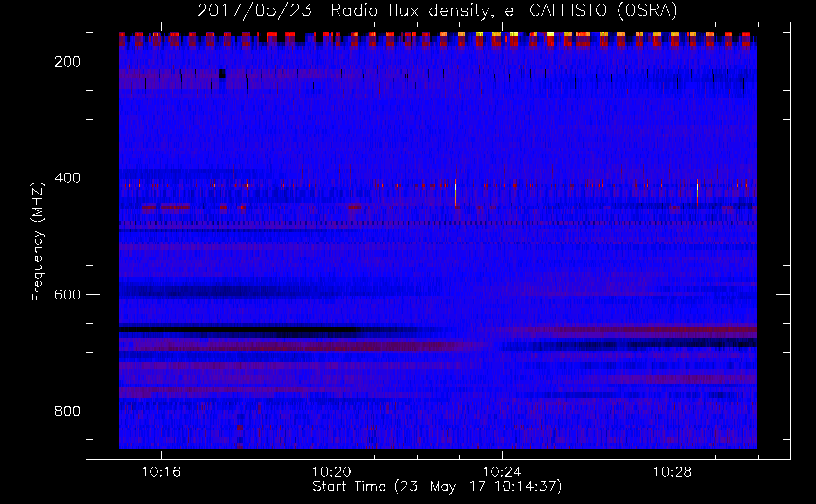Click the 'Start Time (23-May-17 10:14:37)' label

pos(437,487)
